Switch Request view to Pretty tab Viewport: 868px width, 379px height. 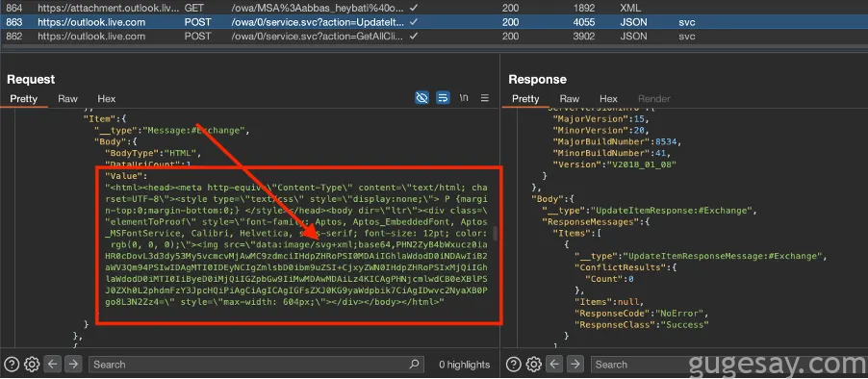click(24, 98)
